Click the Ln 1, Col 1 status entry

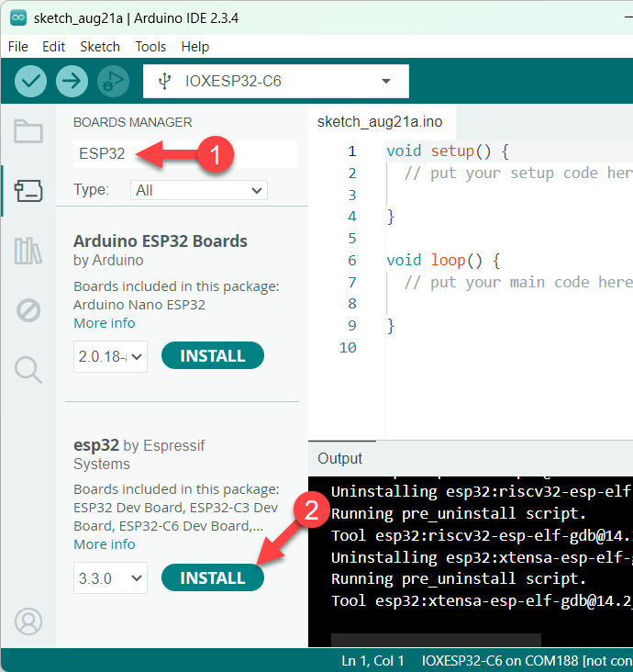[372, 661]
